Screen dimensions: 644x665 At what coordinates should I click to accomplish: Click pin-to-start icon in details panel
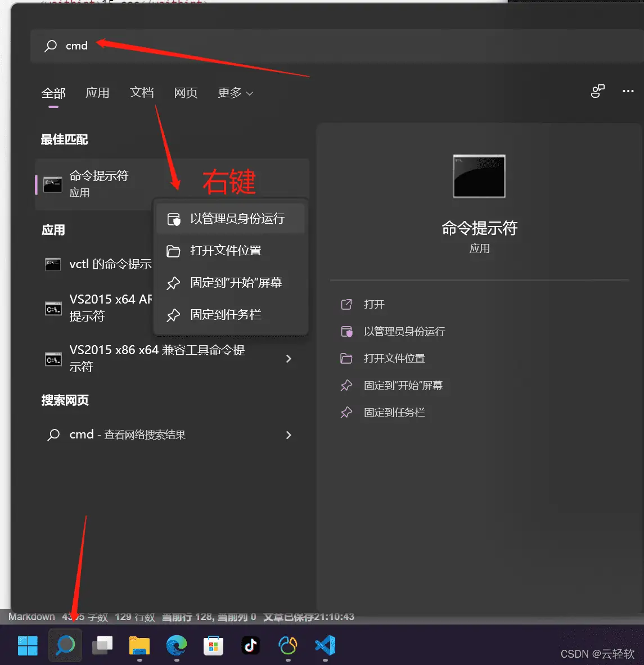(346, 386)
